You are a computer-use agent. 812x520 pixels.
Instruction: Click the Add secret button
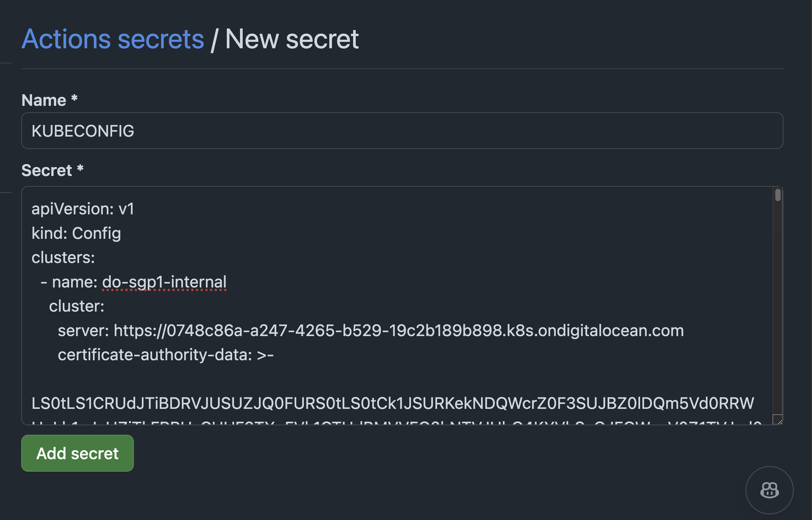77,453
